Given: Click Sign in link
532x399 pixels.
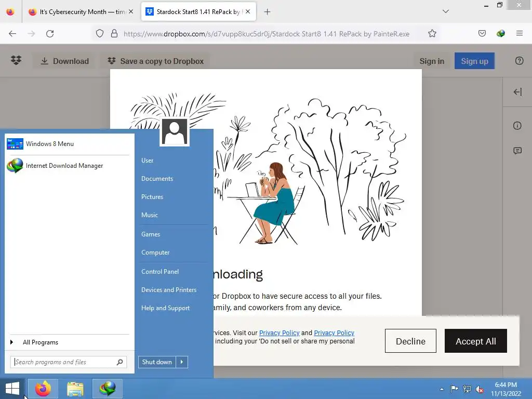Looking at the screenshot, I should [432, 61].
